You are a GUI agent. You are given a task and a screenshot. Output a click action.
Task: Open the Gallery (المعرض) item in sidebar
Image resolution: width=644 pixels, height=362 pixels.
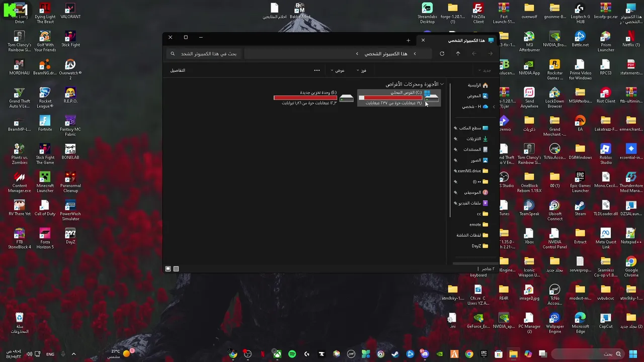tap(477, 96)
